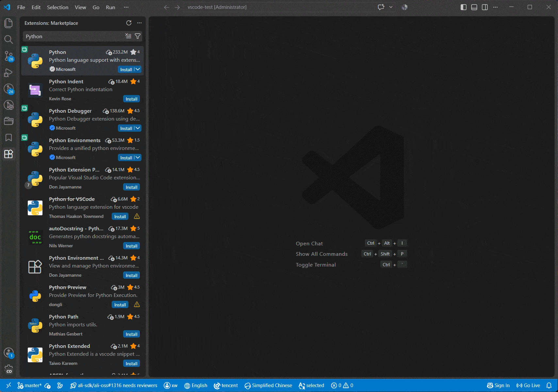Install the Microsoft Python extension
Screen dimensions: 558x392
pos(126,70)
